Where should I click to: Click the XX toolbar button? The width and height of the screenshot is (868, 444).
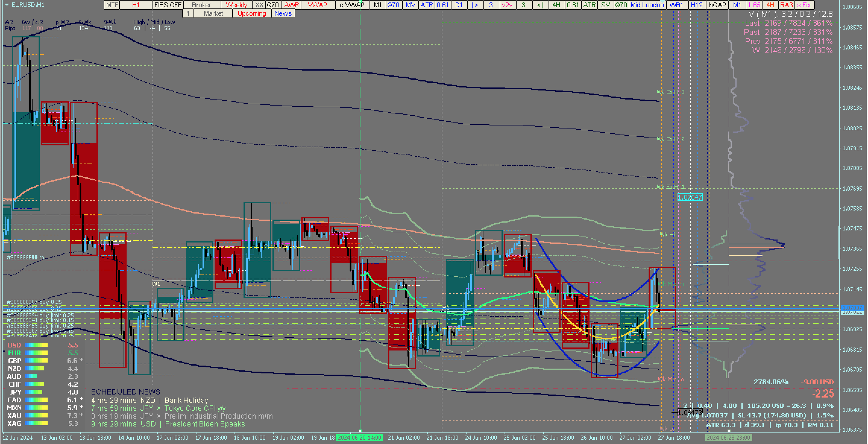[x=259, y=5]
